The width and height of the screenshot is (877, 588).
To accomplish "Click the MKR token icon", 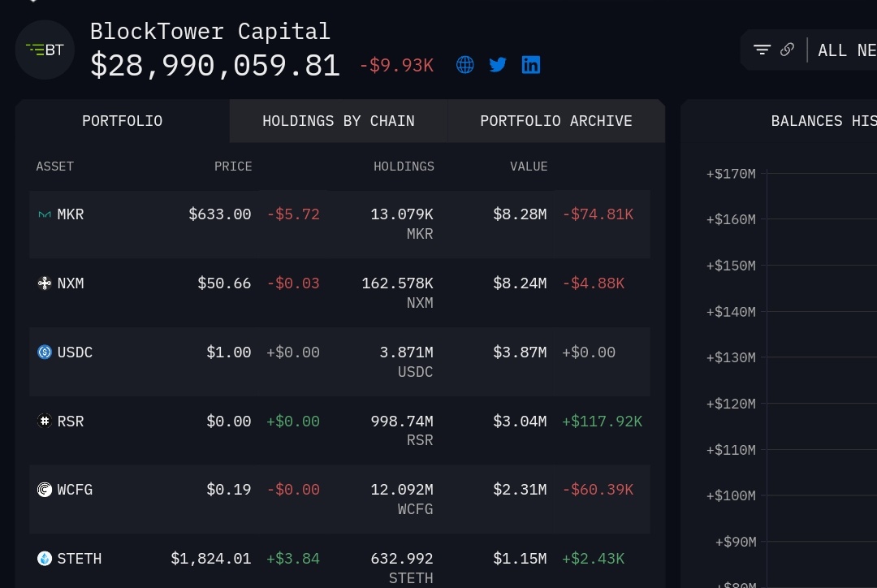I will tap(44, 214).
